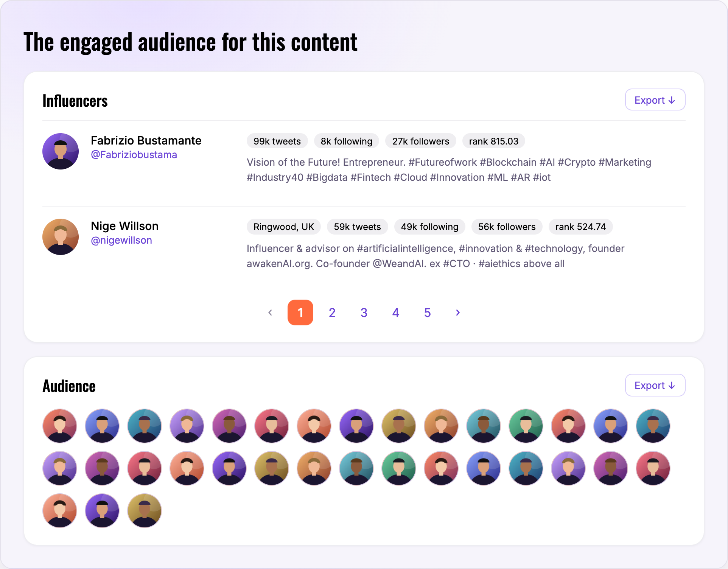Click the second avatar in Audience's bottom row
This screenshot has width=728, height=569.
[102, 511]
